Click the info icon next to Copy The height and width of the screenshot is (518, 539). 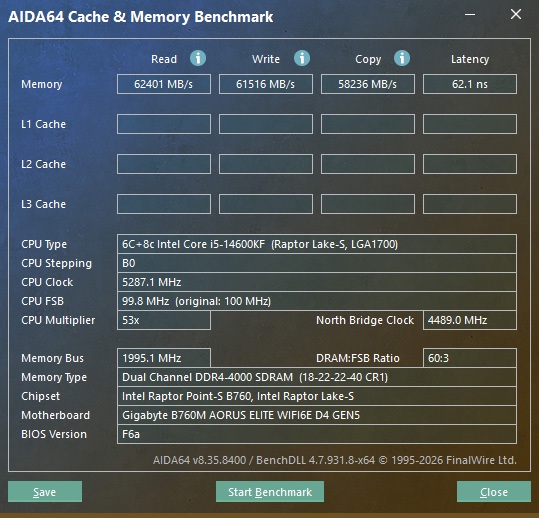click(402, 58)
